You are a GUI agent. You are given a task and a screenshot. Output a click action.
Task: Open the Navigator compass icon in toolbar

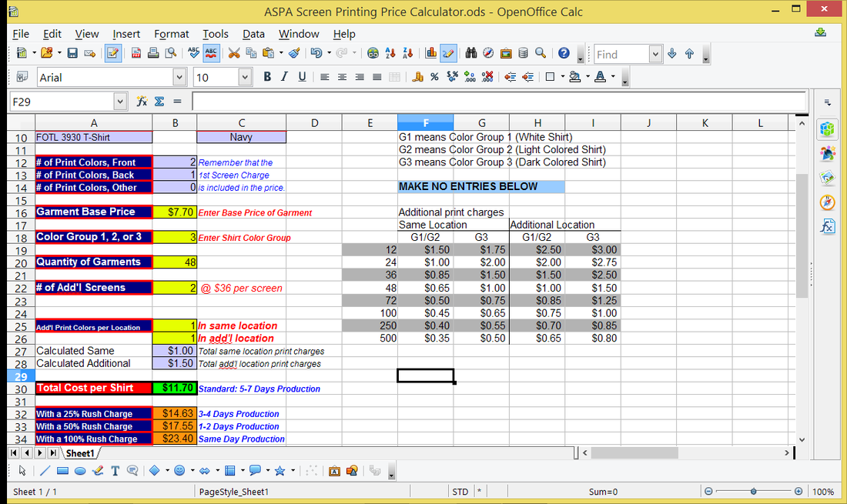[x=488, y=53]
